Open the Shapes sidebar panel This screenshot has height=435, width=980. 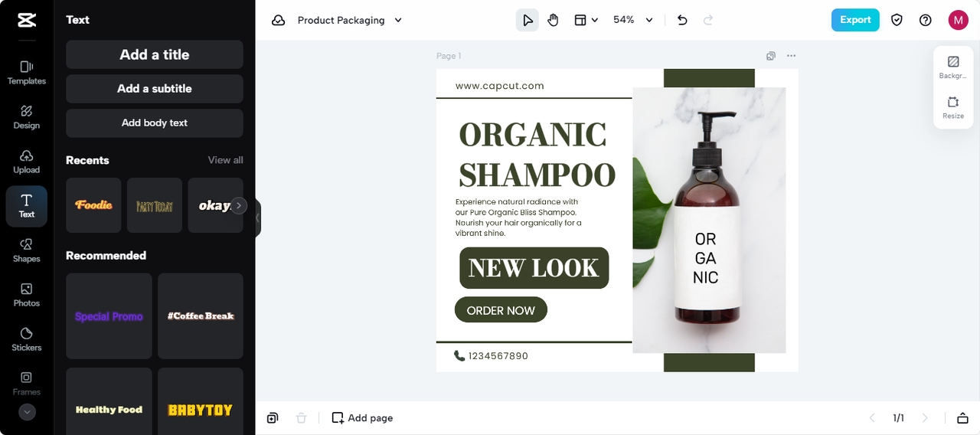tap(27, 250)
